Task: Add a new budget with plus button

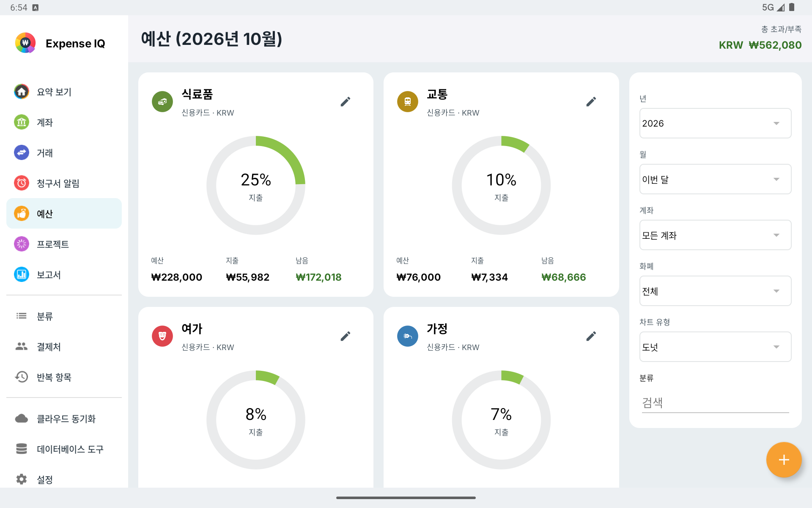Action: pyautogui.click(x=784, y=460)
